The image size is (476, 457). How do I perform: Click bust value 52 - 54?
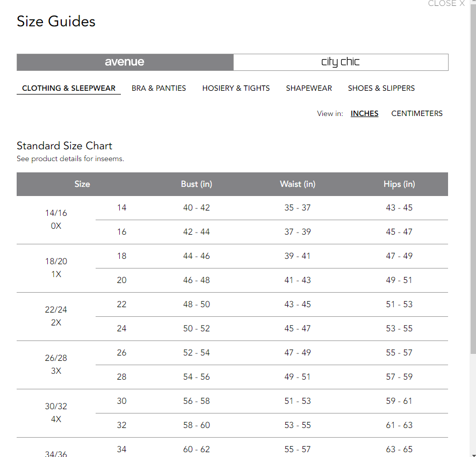point(197,353)
